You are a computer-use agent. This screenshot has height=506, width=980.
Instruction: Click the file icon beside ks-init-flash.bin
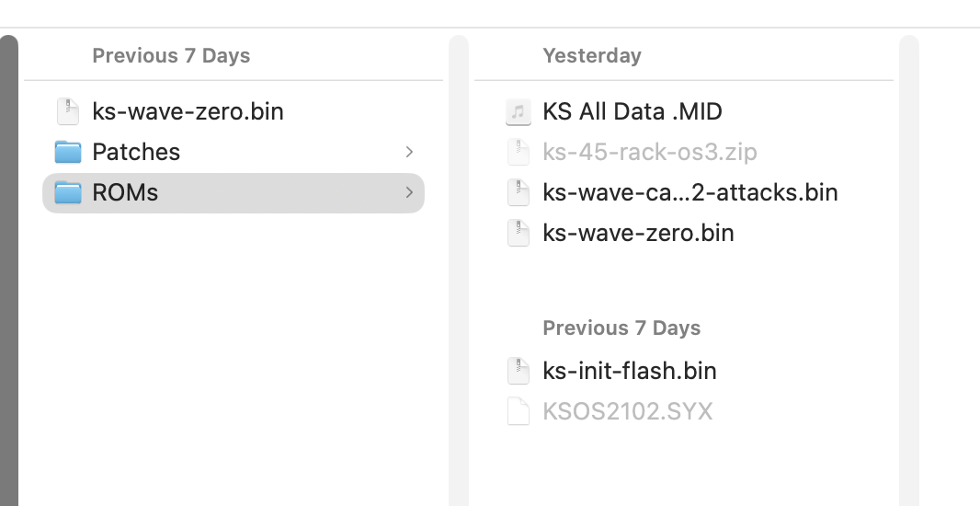pyautogui.click(x=518, y=371)
